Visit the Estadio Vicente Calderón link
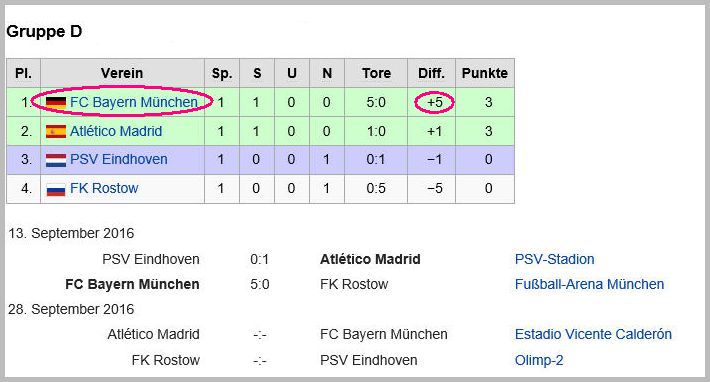 coord(593,334)
